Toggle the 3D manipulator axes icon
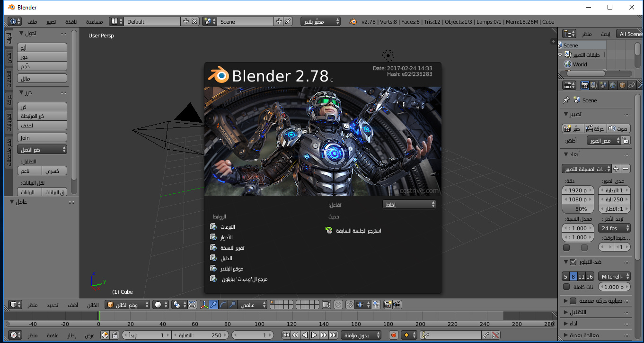 pyautogui.click(x=204, y=305)
